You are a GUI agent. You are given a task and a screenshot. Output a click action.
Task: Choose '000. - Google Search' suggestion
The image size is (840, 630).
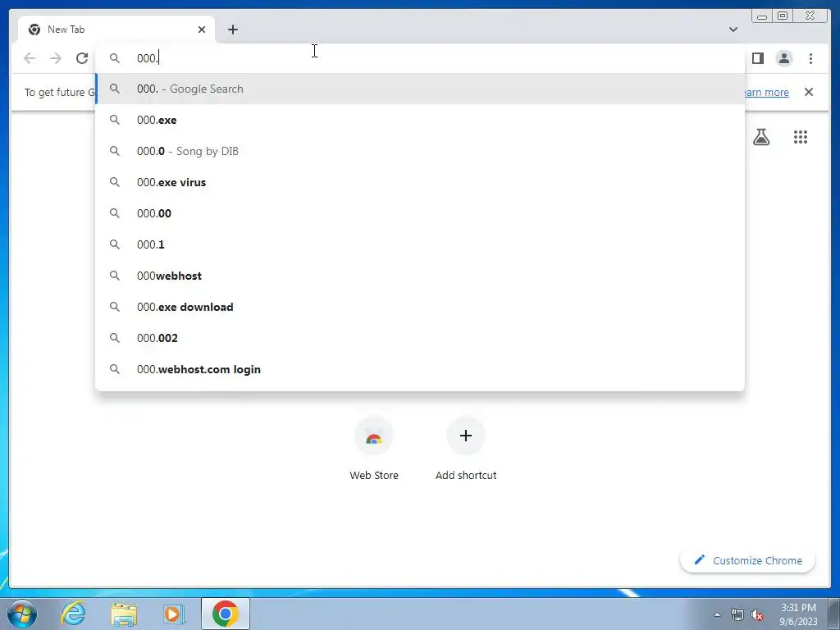tap(420, 89)
